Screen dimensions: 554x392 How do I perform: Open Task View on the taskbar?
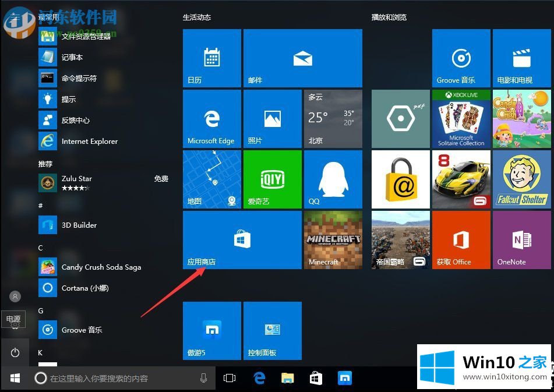tap(230, 378)
